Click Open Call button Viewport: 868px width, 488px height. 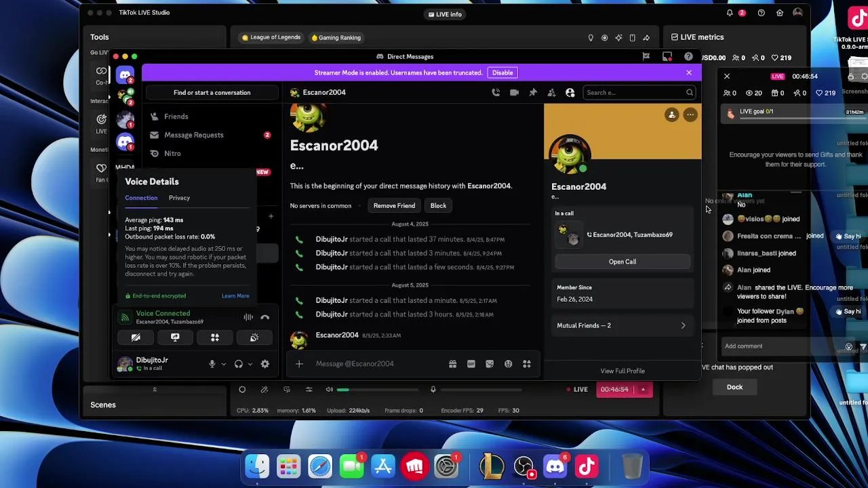[x=623, y=262]
